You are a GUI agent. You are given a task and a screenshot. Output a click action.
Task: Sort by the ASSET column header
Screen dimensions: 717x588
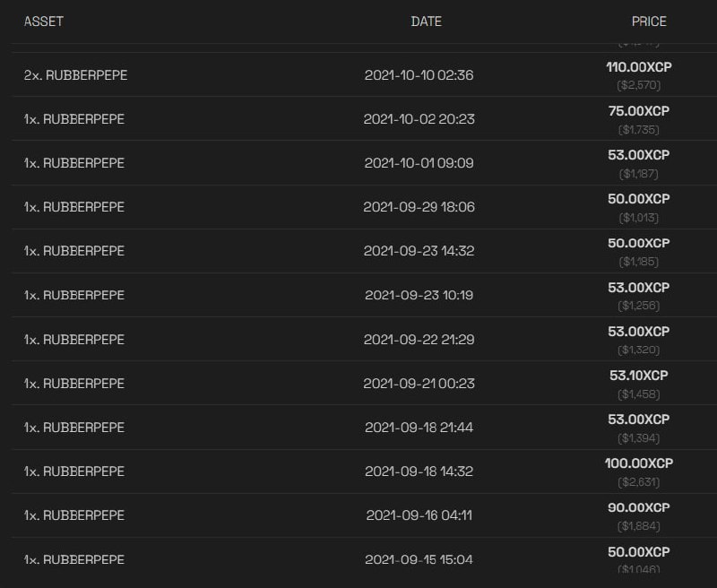pyautogui.click(x=44, y=22)
